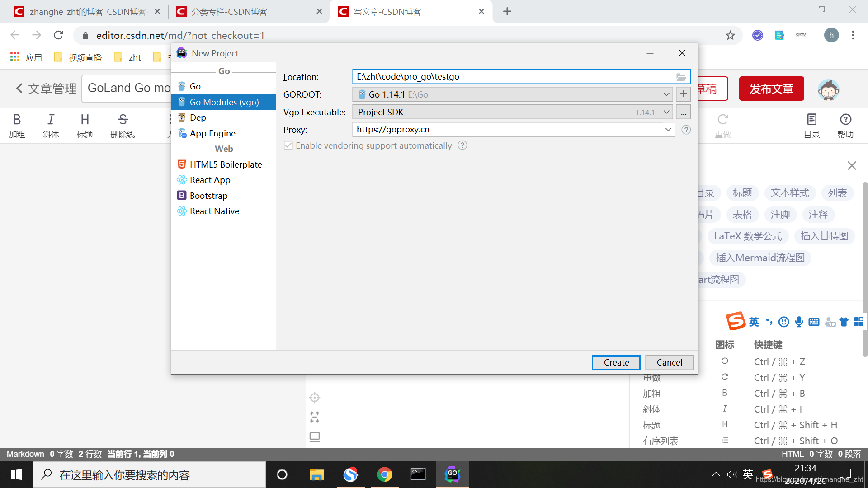
Task: Click the help icon next to Proxy
Action: [686, 130]
